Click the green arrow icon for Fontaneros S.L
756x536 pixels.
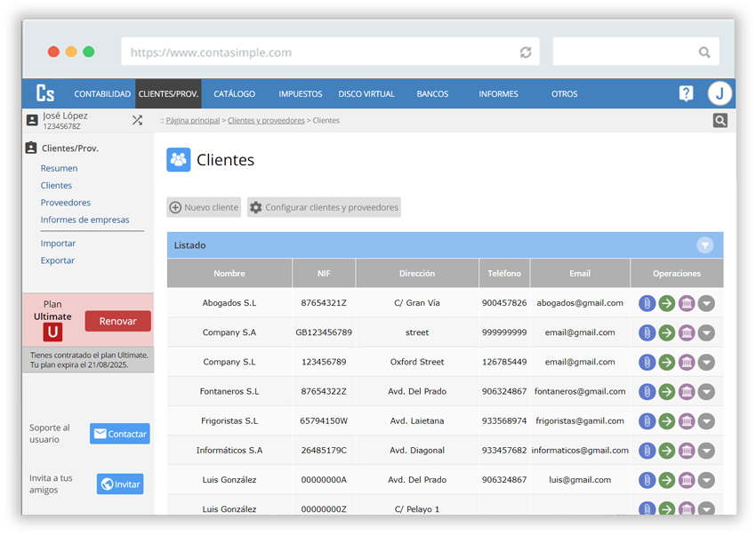(x=667, y=391)
